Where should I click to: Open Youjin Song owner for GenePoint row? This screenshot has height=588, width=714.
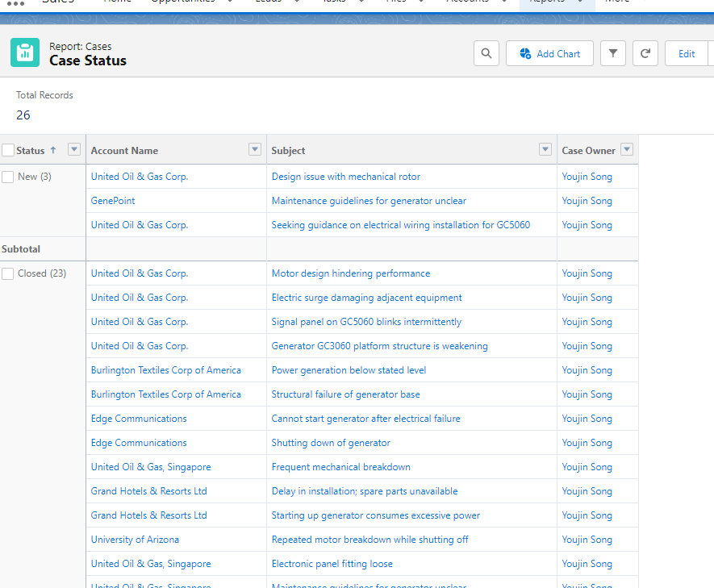pos(587,201)
